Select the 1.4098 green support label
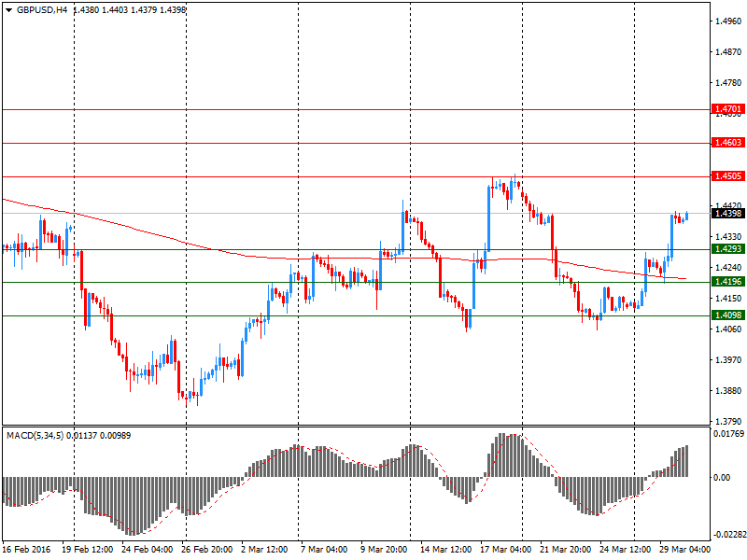Screen dimensions: 747x560 728,315
